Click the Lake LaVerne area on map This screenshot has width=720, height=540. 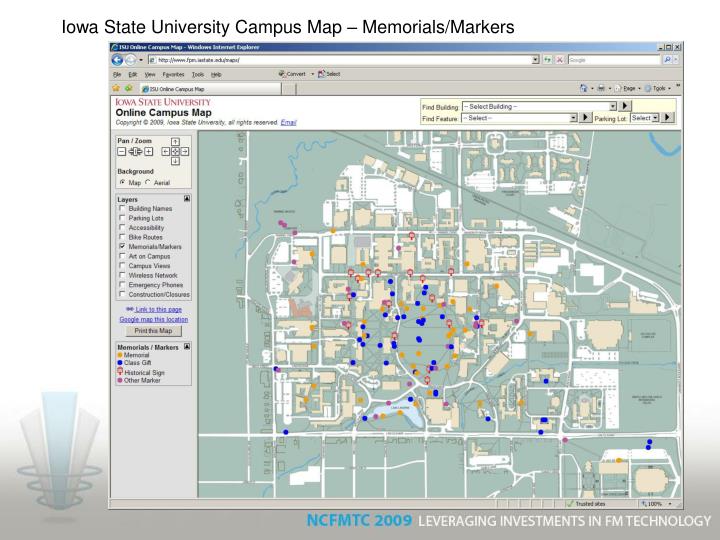click(x=399, y=414)
